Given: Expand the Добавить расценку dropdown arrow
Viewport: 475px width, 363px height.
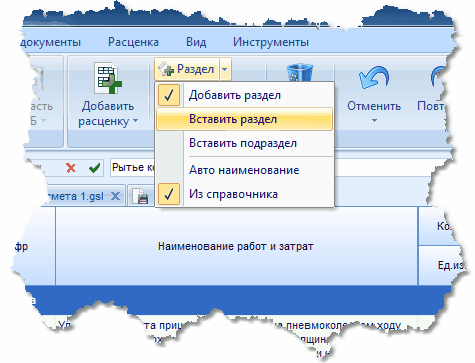Looking at the screenshot, I should (135, 121).
